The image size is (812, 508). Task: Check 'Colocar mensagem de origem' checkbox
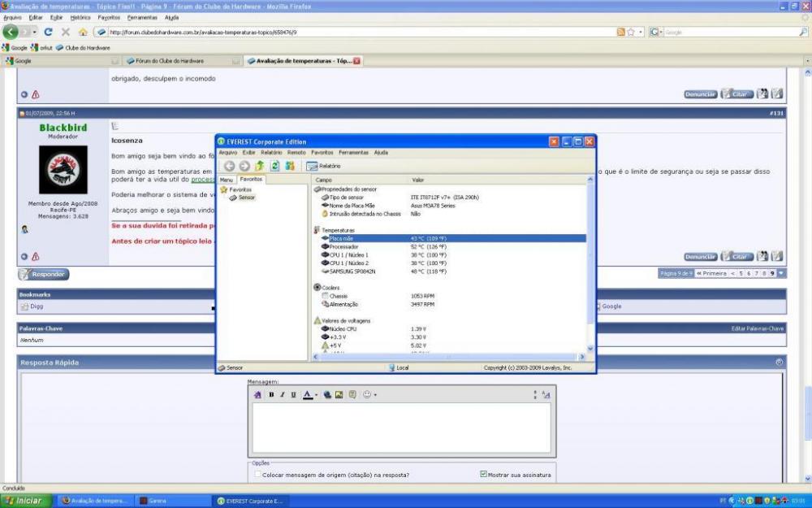[258, 475]
